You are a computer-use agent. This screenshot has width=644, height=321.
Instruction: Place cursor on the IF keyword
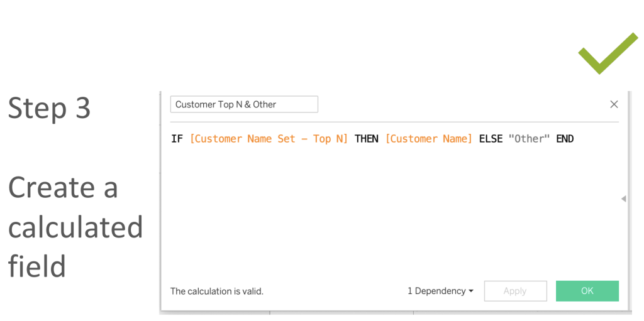point(177,139)
